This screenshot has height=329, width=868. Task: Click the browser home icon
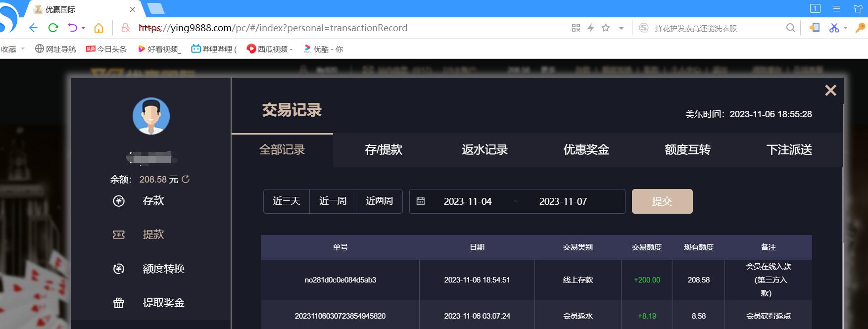click(98, 28)
